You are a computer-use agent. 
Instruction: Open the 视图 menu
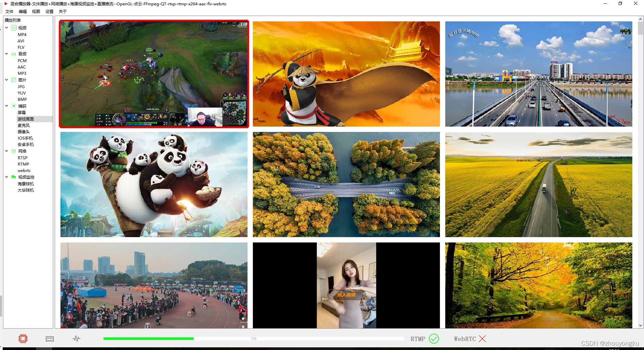[36, 11]
